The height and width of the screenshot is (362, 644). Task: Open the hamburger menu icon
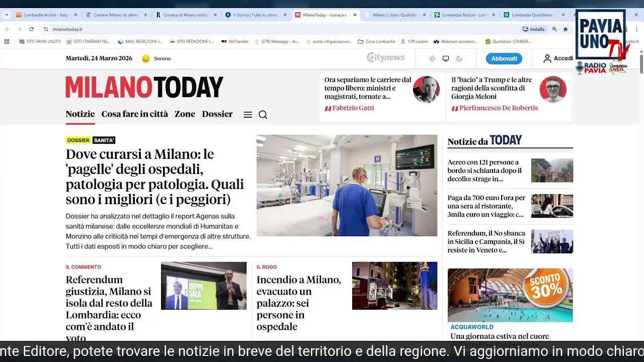click(x=248, y=115)
